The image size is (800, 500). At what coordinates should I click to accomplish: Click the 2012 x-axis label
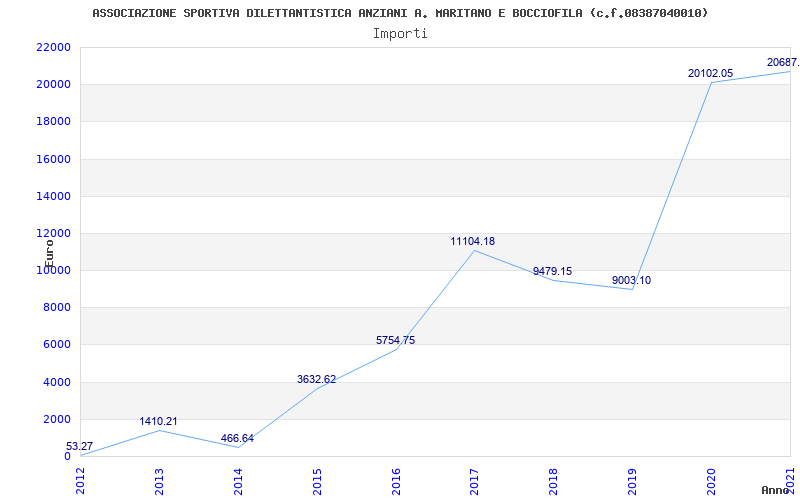point(80,481)
